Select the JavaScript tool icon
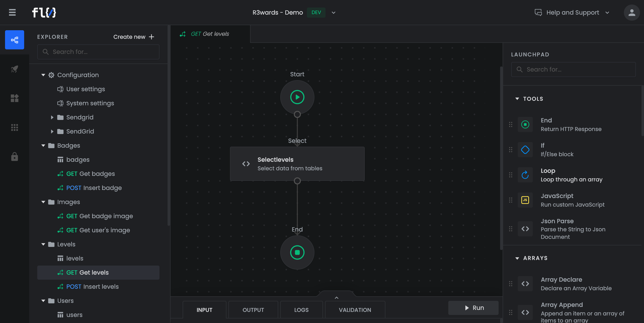Viewport: 644px width, 323px height. [x=525, y=200]
